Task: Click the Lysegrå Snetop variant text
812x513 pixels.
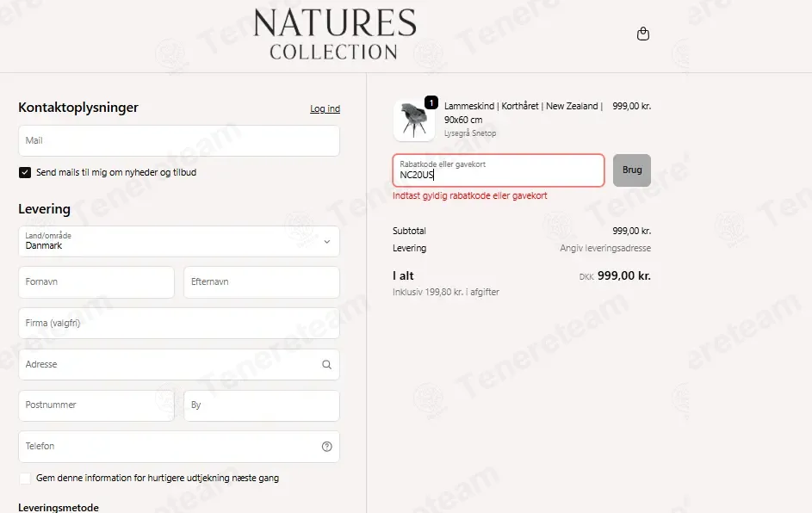Action: pyautogui.click(x=470, y=133)
